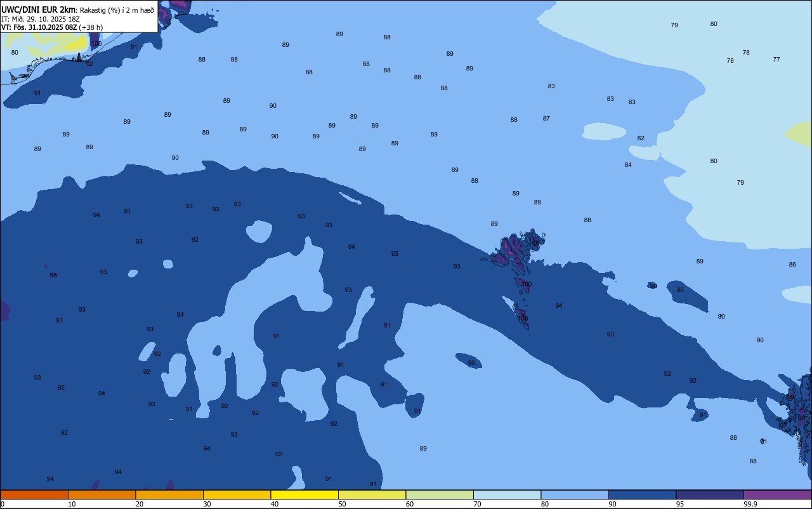Choose the orange 10–20 legend swatch
Screen dimensions: 812x509
click(x=101, y=494)
